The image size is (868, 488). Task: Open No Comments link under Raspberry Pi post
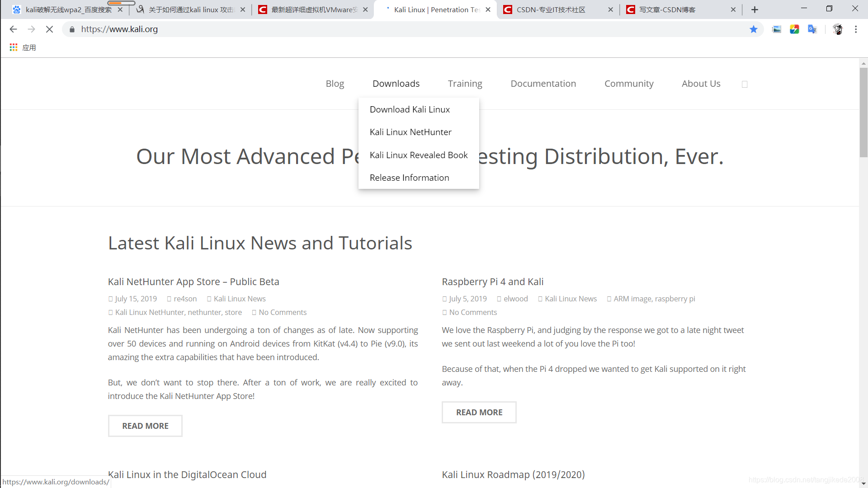pos(473,312)
